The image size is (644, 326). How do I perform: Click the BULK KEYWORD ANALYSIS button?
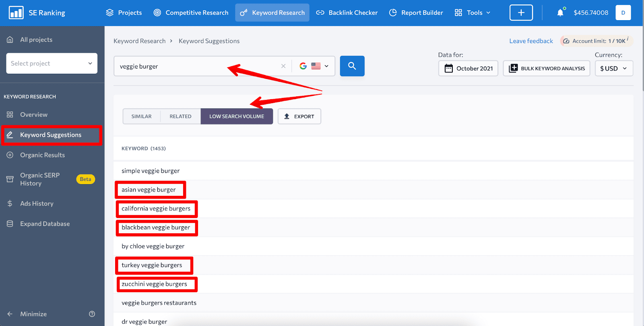pyautogui.click(x=547, y=69)
